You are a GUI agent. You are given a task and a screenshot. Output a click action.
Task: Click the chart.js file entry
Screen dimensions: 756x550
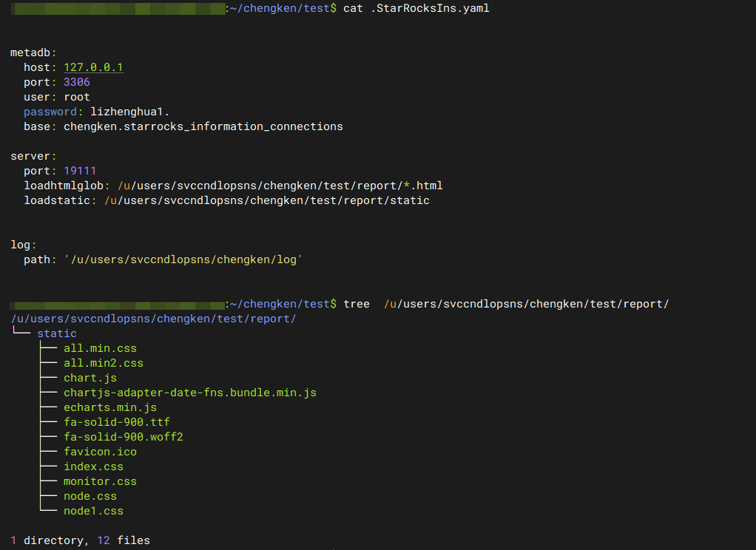[x=90, y=378]
